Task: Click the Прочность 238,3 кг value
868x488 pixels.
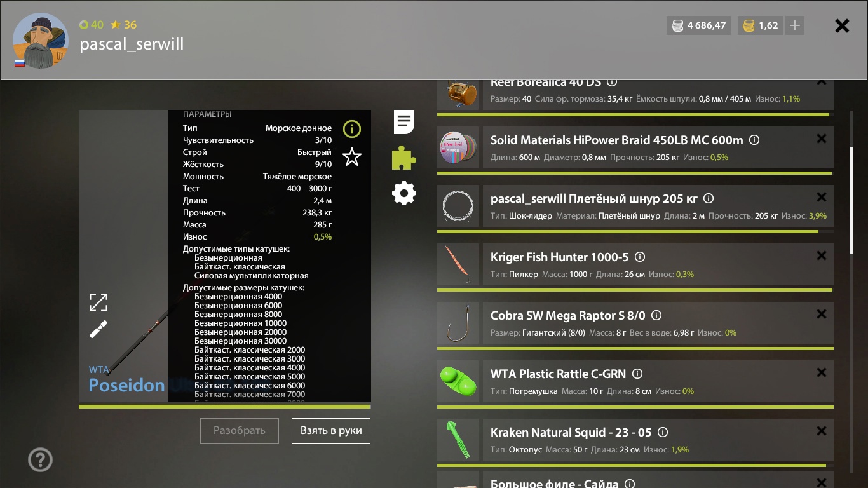Action: pos(317,213)
